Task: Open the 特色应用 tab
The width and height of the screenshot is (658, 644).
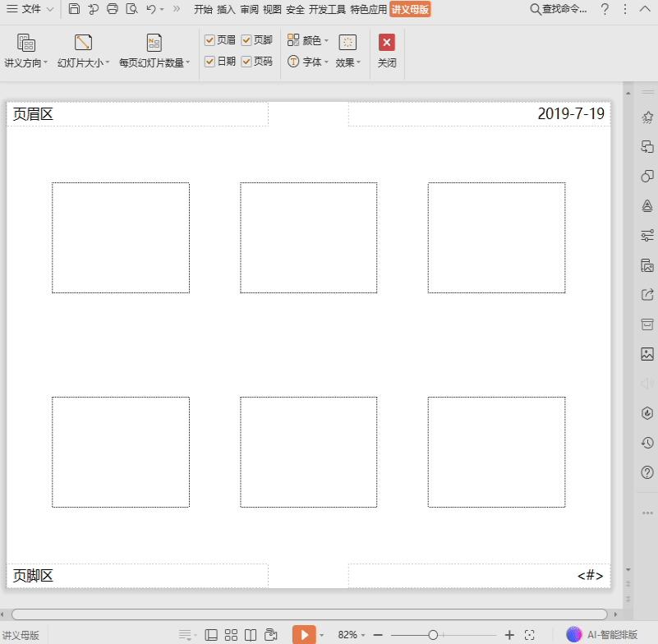Action: point(369,9)
